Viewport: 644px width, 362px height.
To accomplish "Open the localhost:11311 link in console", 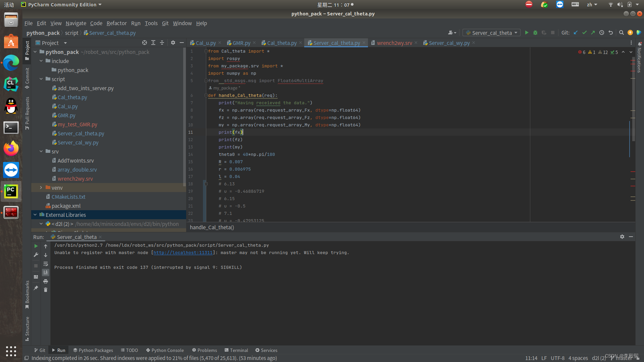I will [183, 253].
